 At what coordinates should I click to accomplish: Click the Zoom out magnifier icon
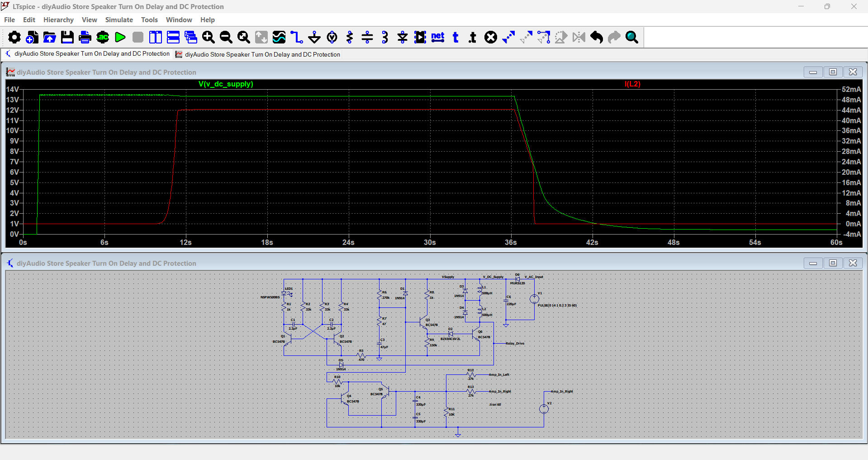coord(226,37)
